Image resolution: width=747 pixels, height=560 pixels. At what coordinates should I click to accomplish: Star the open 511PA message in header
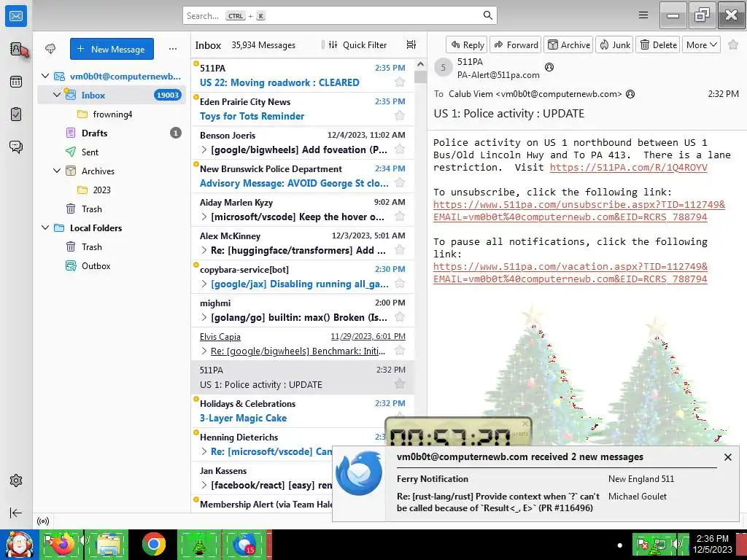(x=733, y=44)
